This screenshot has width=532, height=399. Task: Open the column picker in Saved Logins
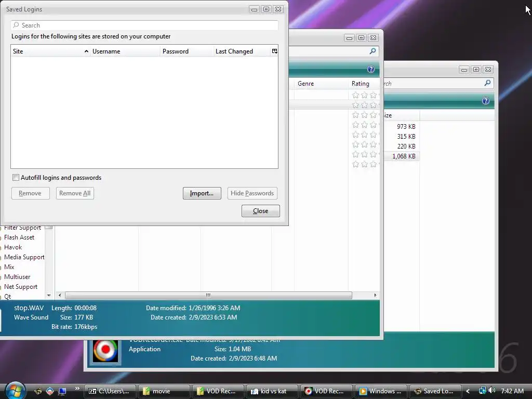coord(274,51)
